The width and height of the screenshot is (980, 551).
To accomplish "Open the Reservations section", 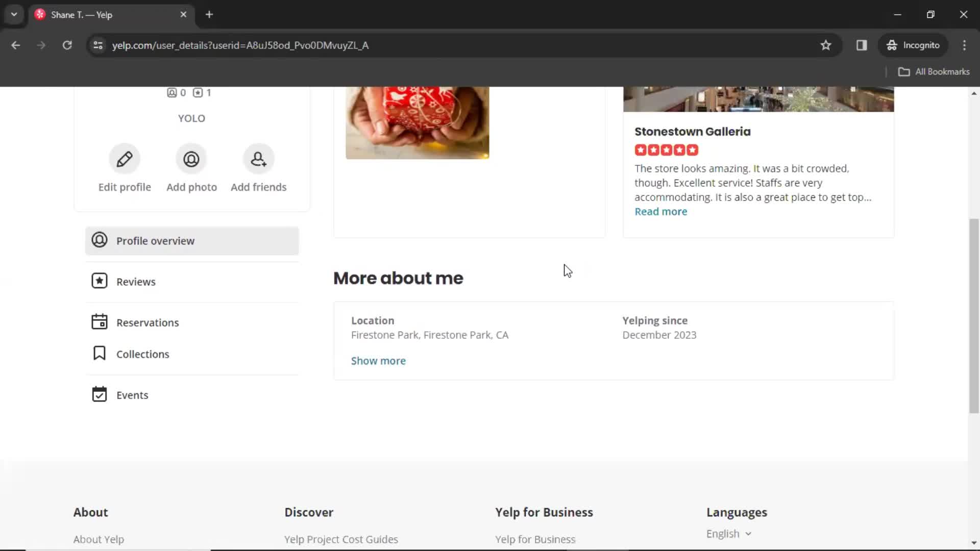I will pos(148,322).
